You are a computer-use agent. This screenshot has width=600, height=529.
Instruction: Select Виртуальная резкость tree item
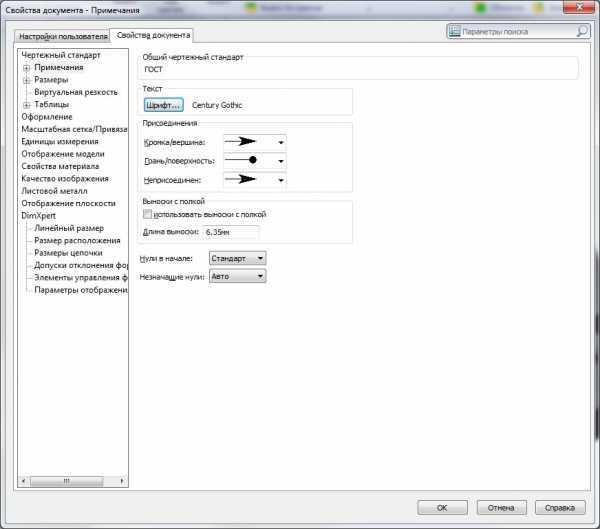pos(76,92)
